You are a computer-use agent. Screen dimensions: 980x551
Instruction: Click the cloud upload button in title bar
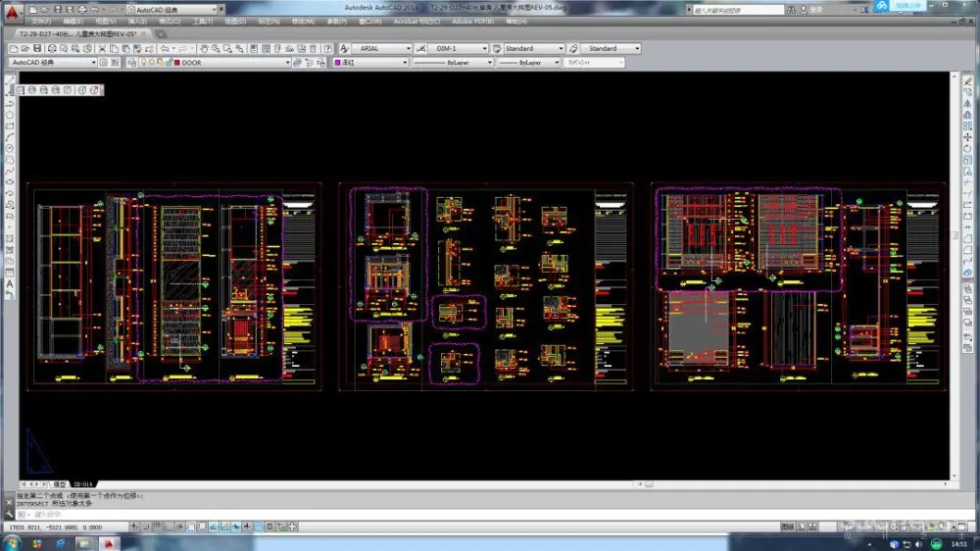point(901,7)
